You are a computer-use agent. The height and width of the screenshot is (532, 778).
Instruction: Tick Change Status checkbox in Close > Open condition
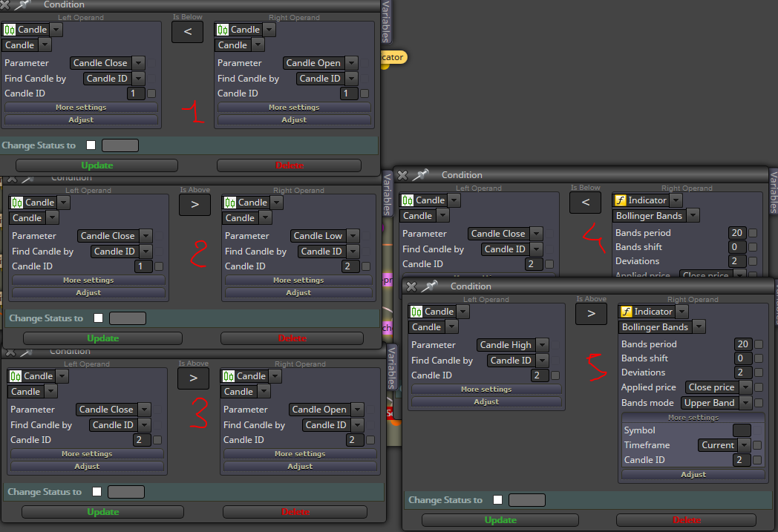pyautogui.click(x=97, y=491)
